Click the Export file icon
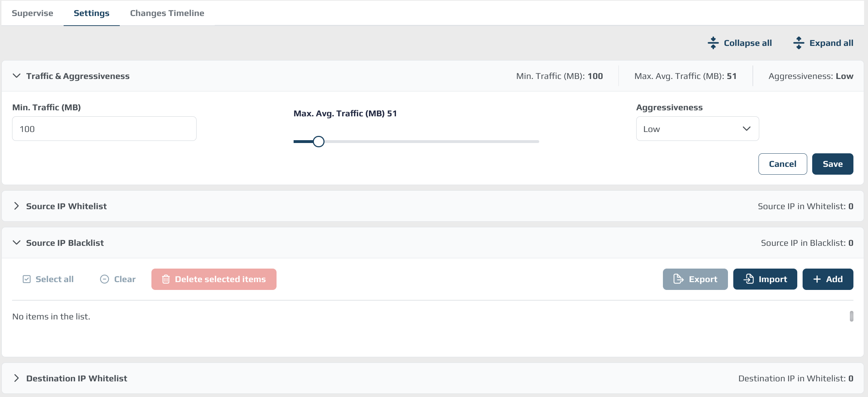 (x=678, y=279)
